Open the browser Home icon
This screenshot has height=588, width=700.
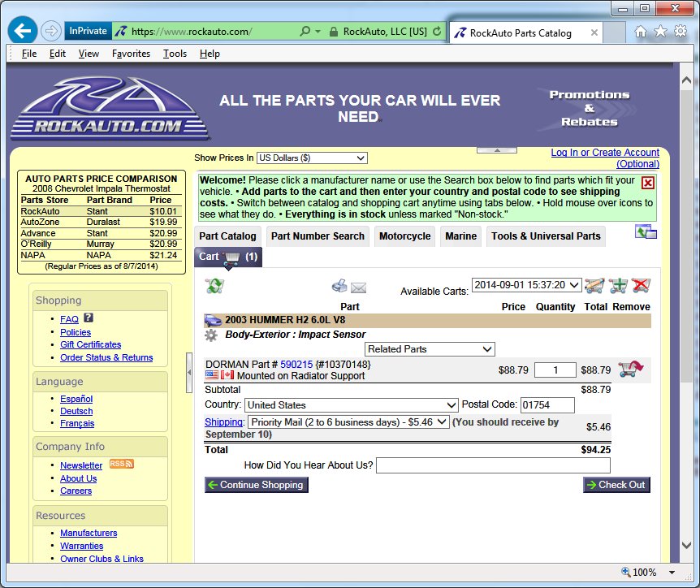point(641,31)
